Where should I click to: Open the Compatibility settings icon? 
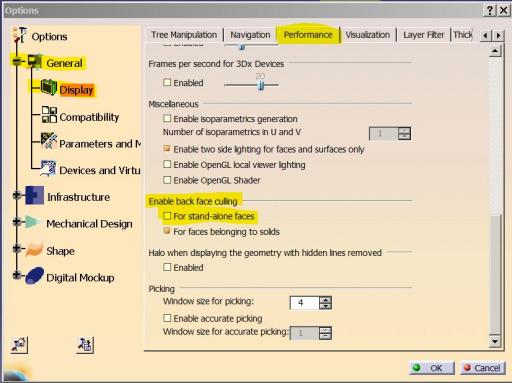[x=49, y=114]
